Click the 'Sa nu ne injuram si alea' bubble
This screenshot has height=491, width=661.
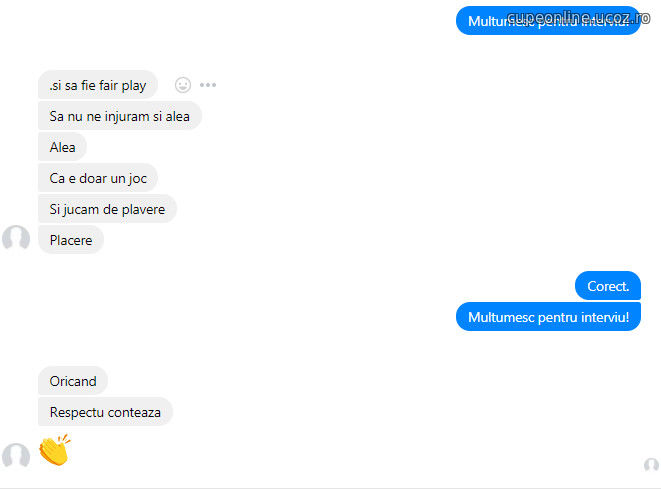point(120,116)
